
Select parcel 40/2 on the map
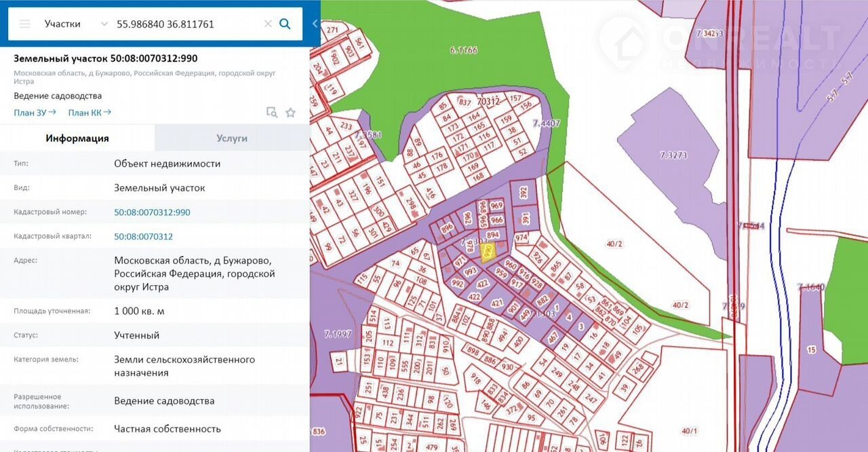(x=614, y=244)
